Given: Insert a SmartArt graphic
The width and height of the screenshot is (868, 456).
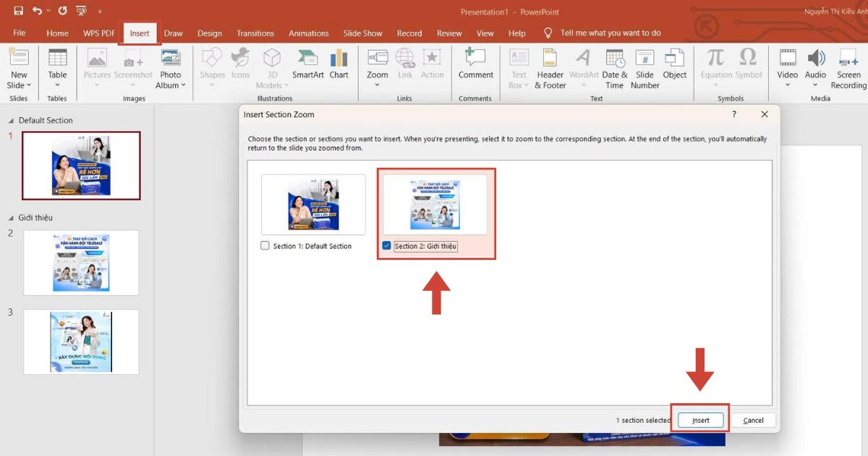Looking at the screenshot, I should (x=308, y=64).
